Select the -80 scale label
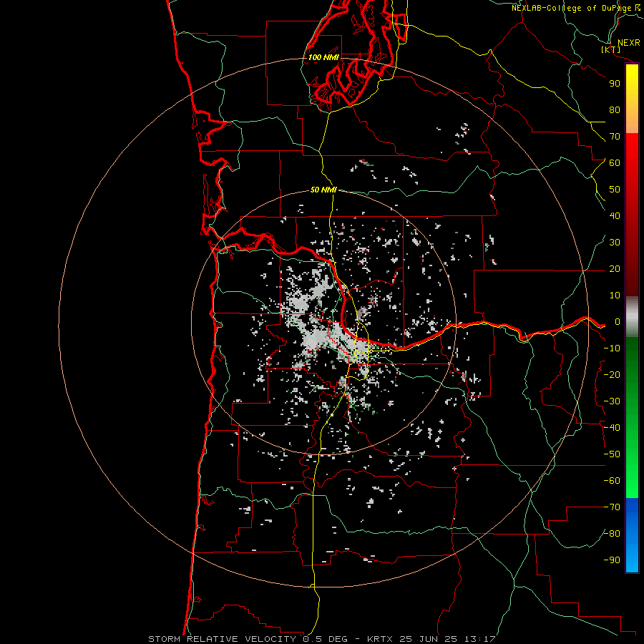Image resolution: width=644 pixels, height=644 pixels. (612, 534)
